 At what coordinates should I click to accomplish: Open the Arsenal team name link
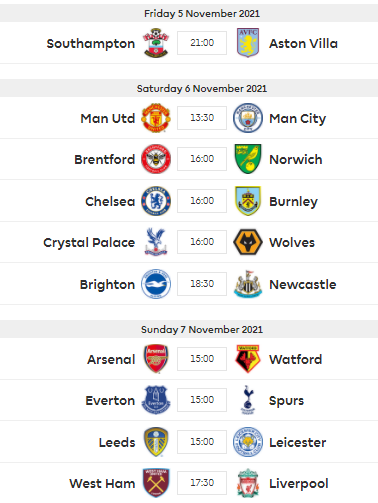click(x=111, y=359)
